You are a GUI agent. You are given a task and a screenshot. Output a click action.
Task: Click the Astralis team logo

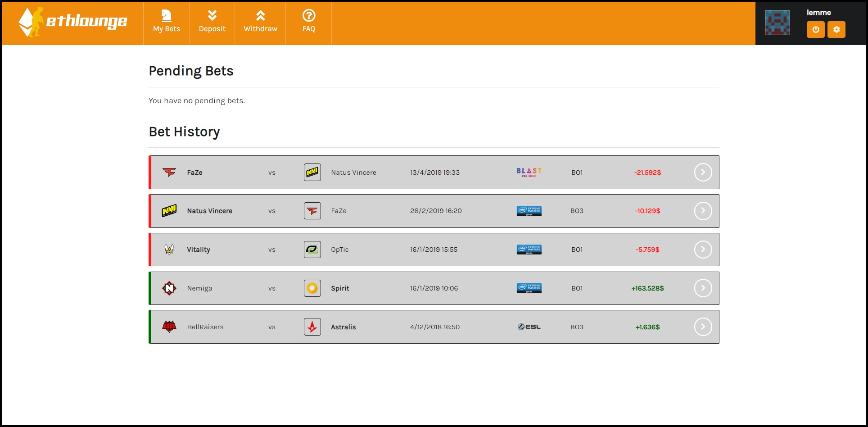(312, 327)
